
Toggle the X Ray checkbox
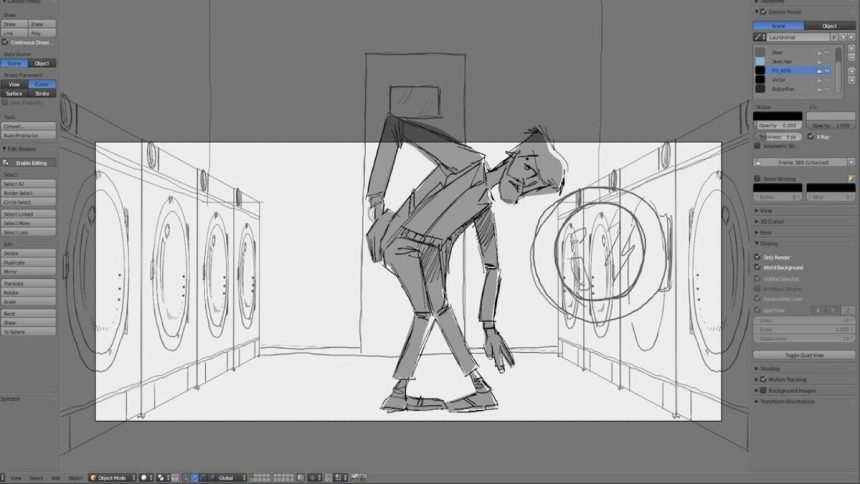pos(810,136)
